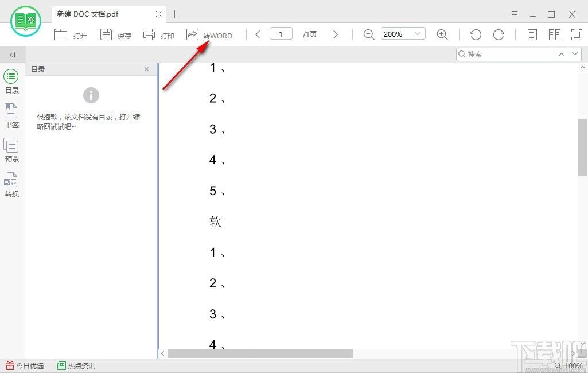Add a new tab with plus
Screen dimensions: 588x373
174,14
